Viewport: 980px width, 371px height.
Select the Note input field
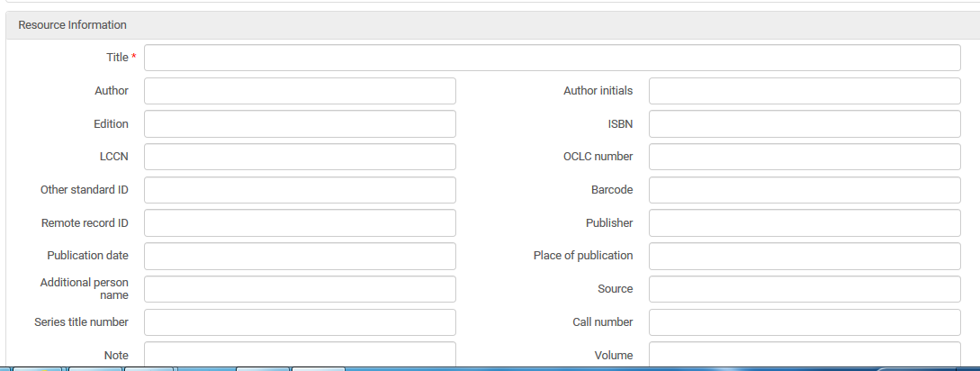pyautogui.click(x=300, y=355)
